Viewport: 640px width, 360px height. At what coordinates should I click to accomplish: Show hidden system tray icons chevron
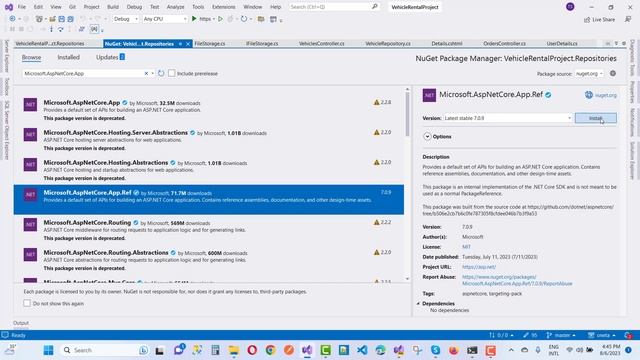tap(511, 350)
